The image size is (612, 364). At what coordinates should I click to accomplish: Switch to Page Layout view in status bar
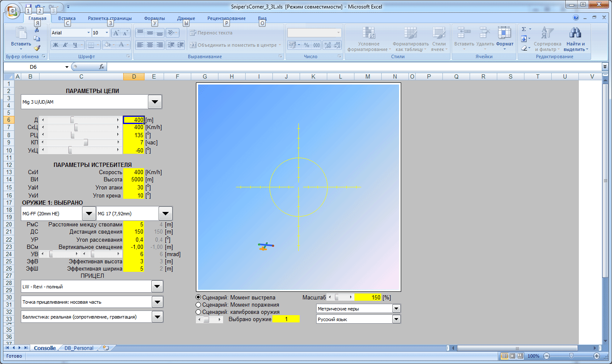[x=512, y=356]
